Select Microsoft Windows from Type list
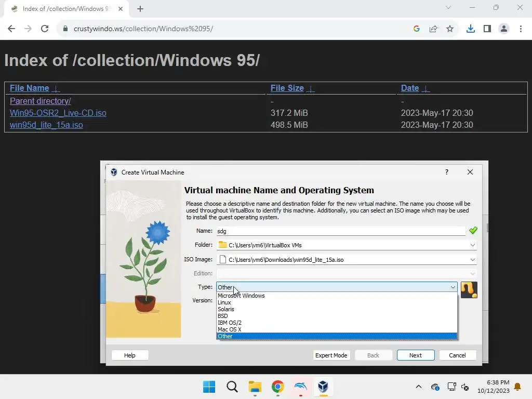 [x=337, y=296]
